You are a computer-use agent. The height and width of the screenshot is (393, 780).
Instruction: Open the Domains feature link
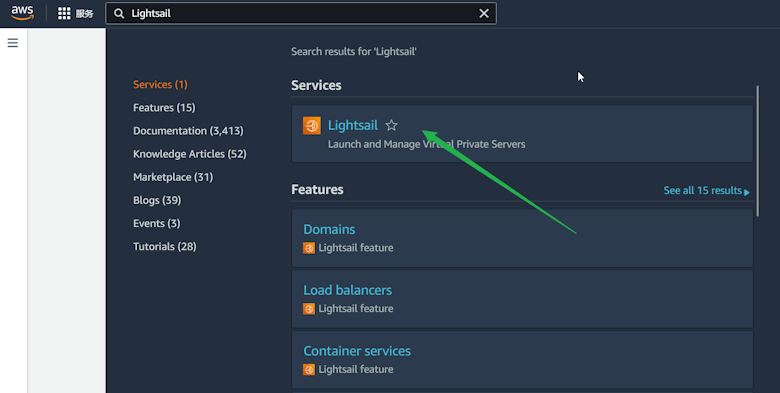[329, 229]
